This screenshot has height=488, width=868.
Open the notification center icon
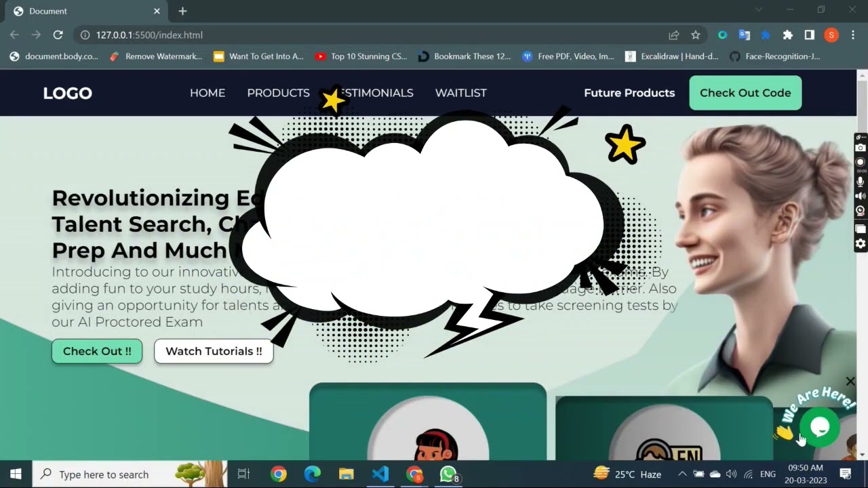click(x=846, y=474)
